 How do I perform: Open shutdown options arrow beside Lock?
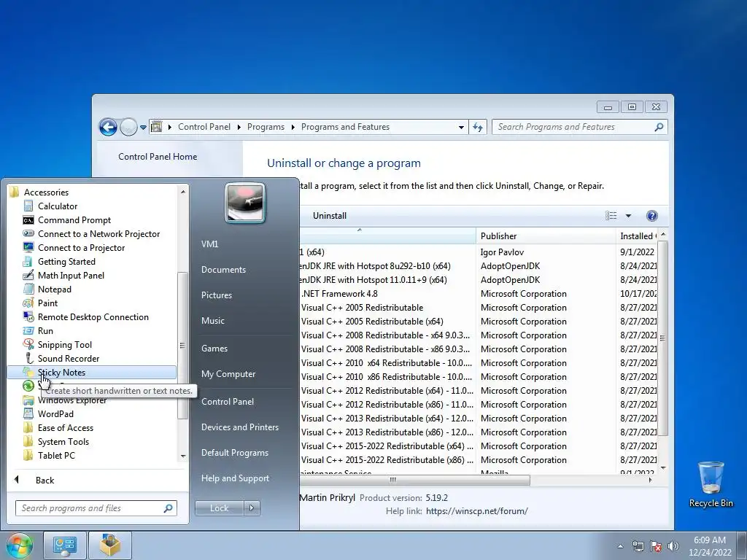(252, 508)
